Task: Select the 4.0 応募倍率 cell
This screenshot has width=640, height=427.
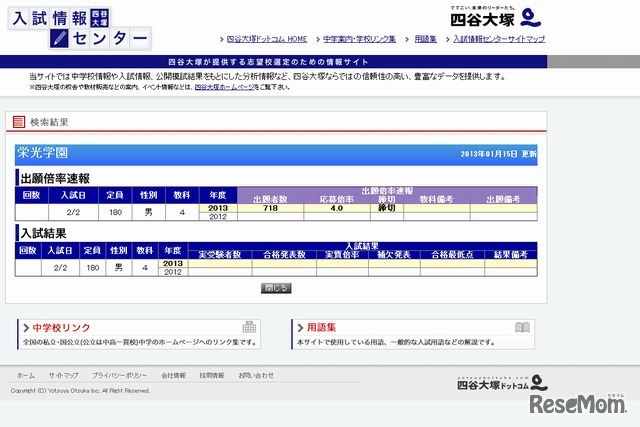Action: 337,208
